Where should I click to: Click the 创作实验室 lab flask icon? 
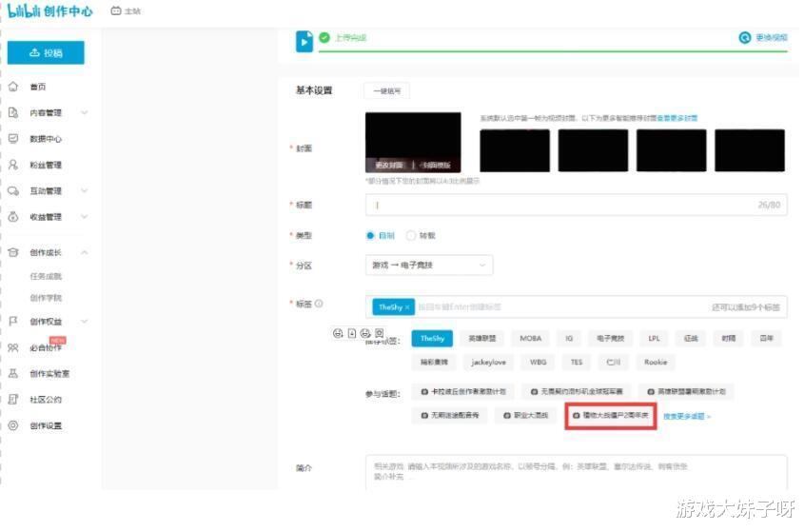(13, 373)
